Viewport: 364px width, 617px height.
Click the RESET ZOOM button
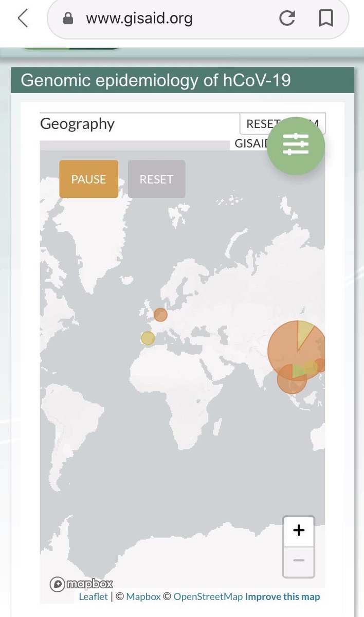coord(282,124)
